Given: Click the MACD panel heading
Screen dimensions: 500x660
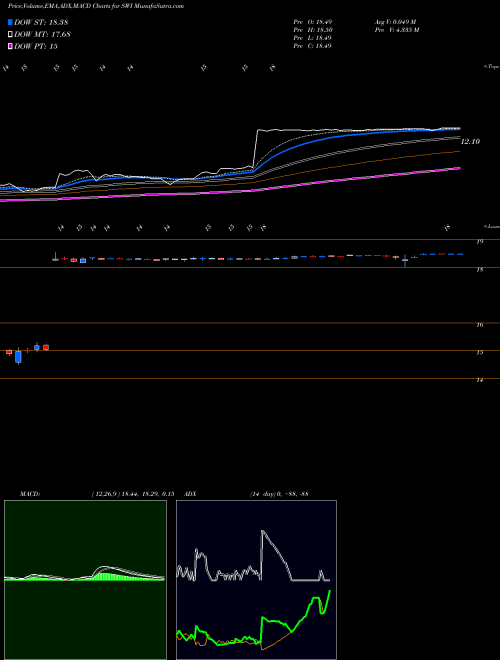Looking at the screenshot, I should (30, 494).
